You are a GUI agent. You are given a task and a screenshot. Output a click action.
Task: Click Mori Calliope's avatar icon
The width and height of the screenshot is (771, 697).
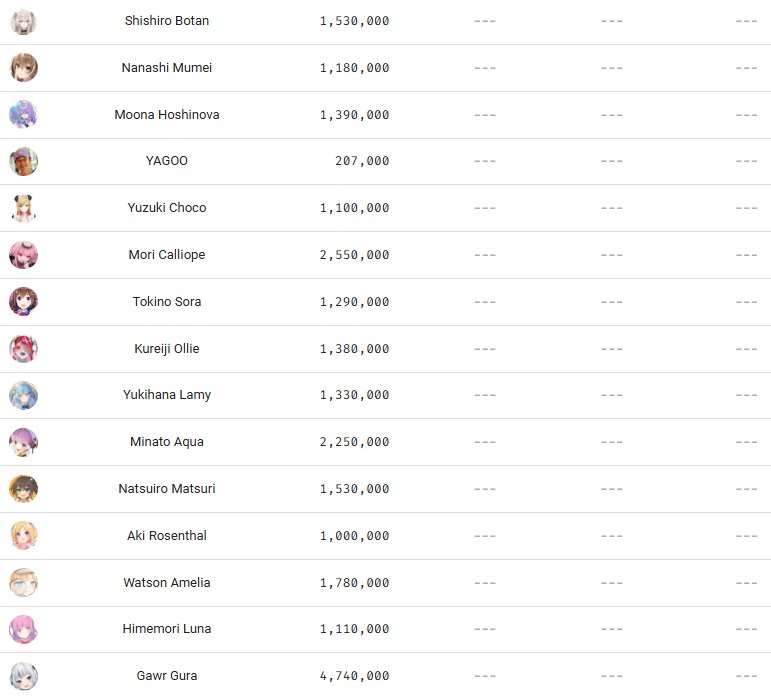24,255
